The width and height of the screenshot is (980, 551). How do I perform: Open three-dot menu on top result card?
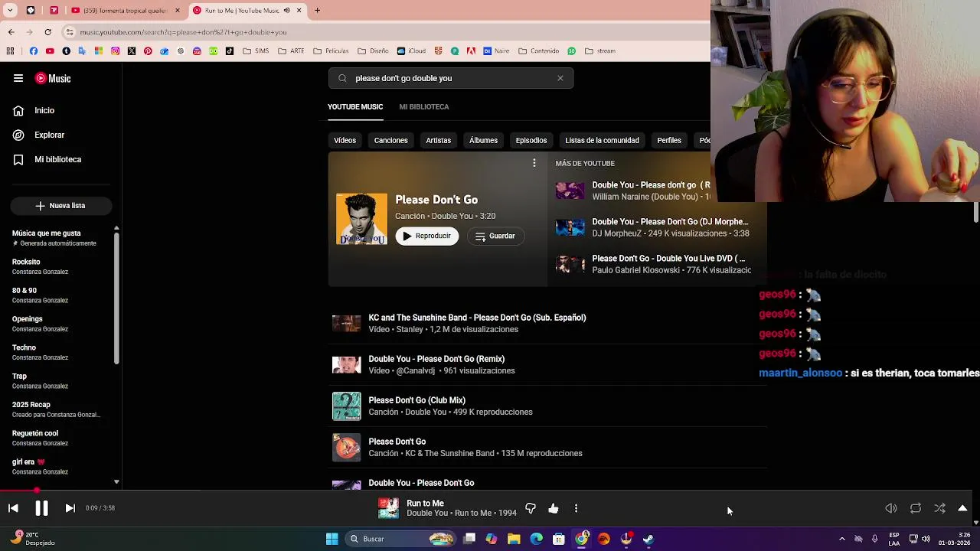(x=534, y=163)
